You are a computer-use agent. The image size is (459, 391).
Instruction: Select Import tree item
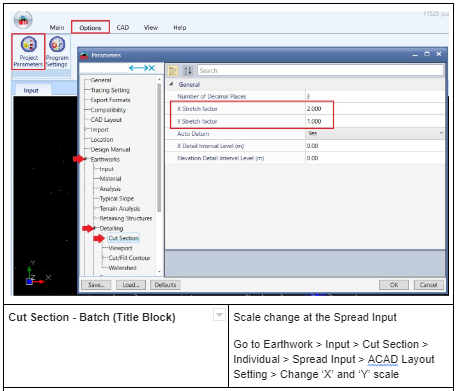[x=99, y=130]
